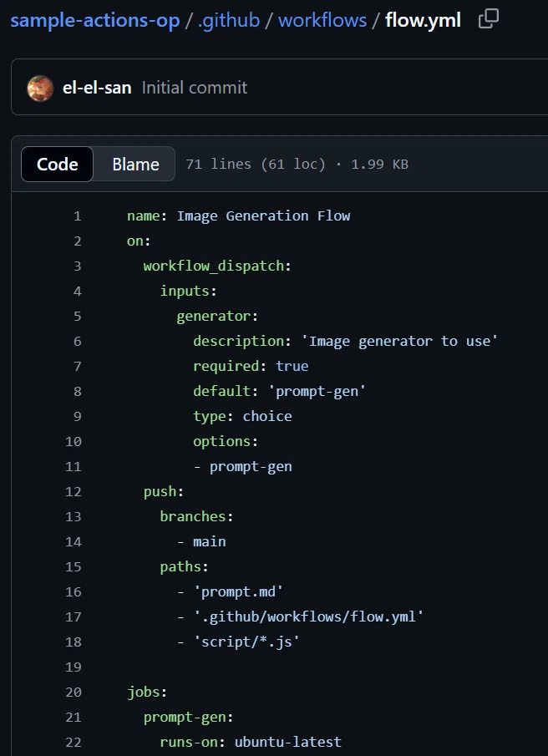Open the workflows folder breadcrumb
This screenshot has height=756, width=548.
(x=322, y=20)
